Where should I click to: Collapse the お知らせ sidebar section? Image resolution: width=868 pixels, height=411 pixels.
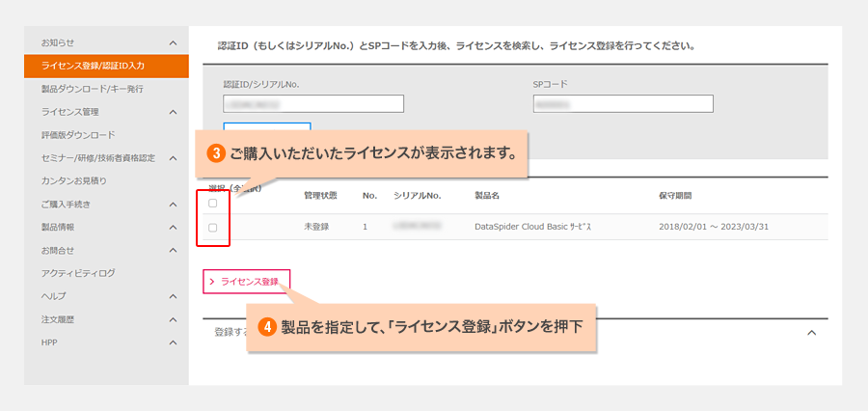(173, 43)
